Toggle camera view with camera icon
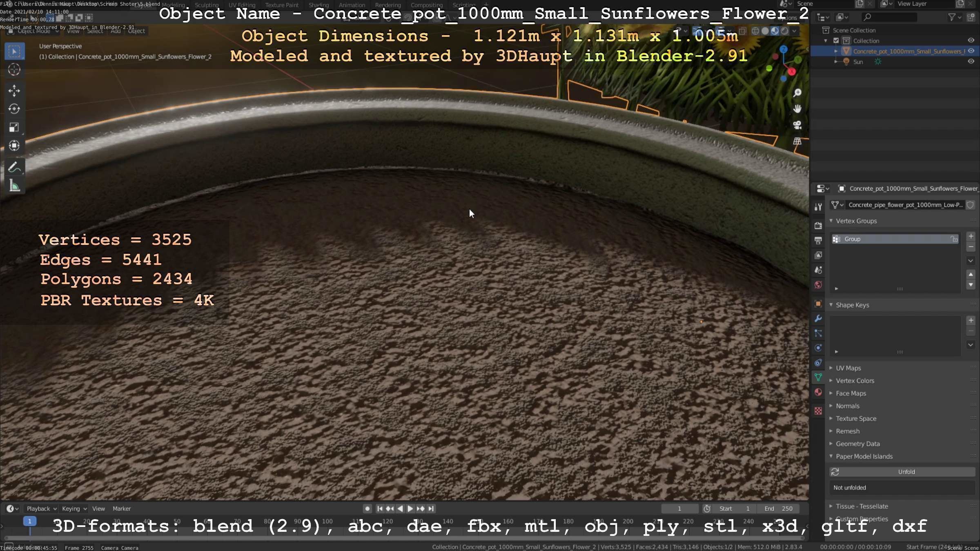Image resolution: width=980 pixels, height=551 pixels. [x=797, y=125]
